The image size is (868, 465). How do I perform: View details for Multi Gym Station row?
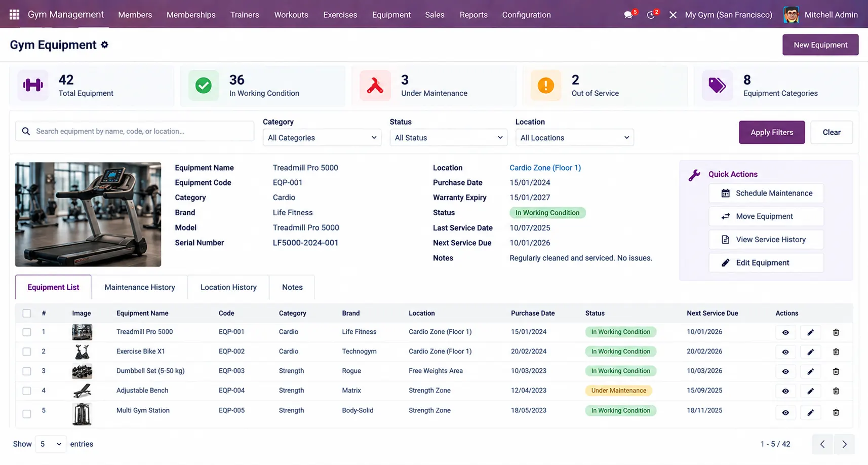point(785,412)
